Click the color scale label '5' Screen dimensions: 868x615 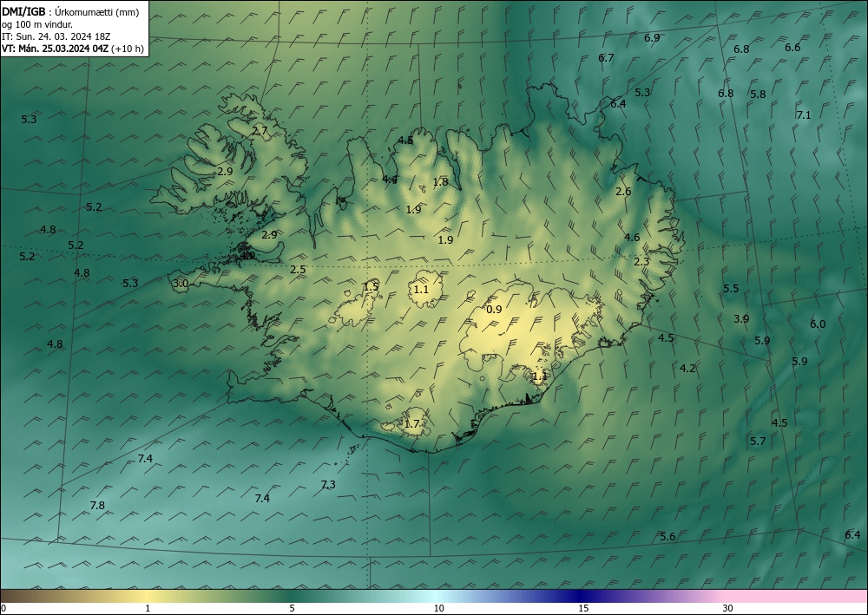[x=292, y=608]
